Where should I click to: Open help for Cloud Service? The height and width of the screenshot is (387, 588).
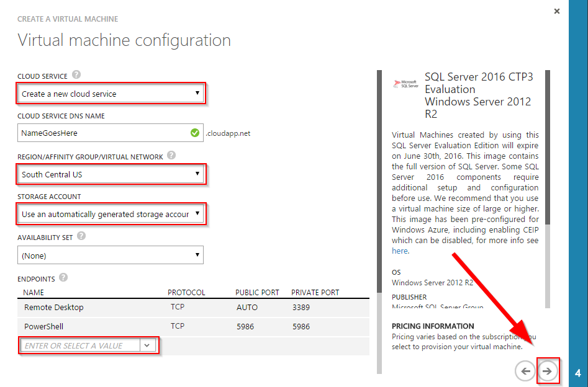(76, 74)
